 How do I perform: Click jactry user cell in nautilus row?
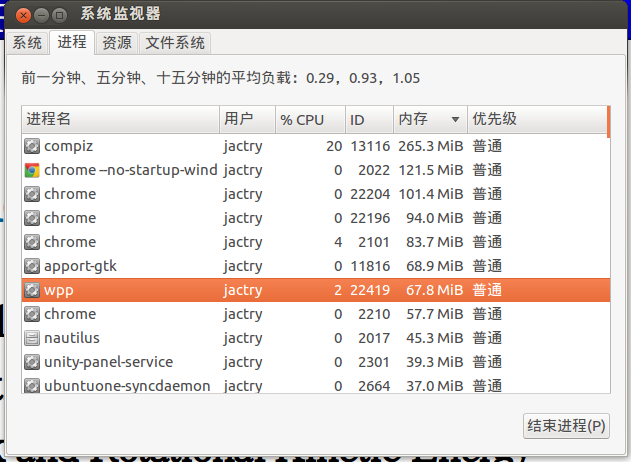pyautogui.click(x=243, y=339)
